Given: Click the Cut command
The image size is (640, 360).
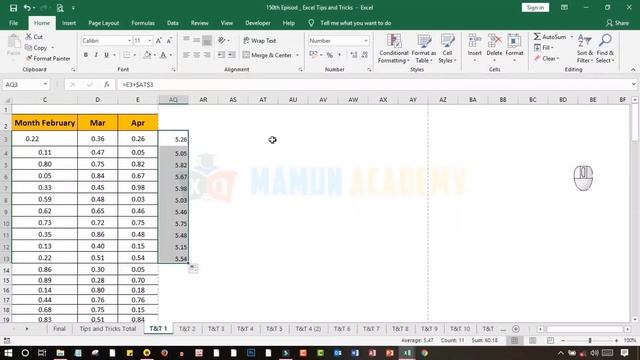Looking at the screenshot, I should (x=34, y=37).
